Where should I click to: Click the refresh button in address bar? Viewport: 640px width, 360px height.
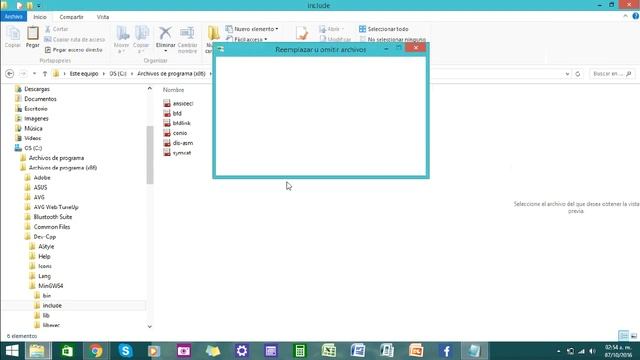(578, 74)
